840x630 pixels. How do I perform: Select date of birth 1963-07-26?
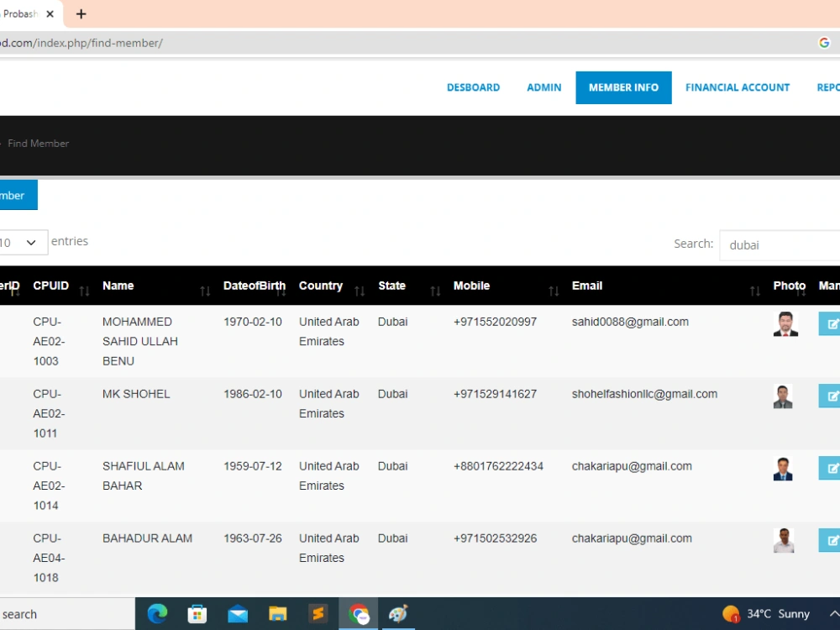point(252,538)
